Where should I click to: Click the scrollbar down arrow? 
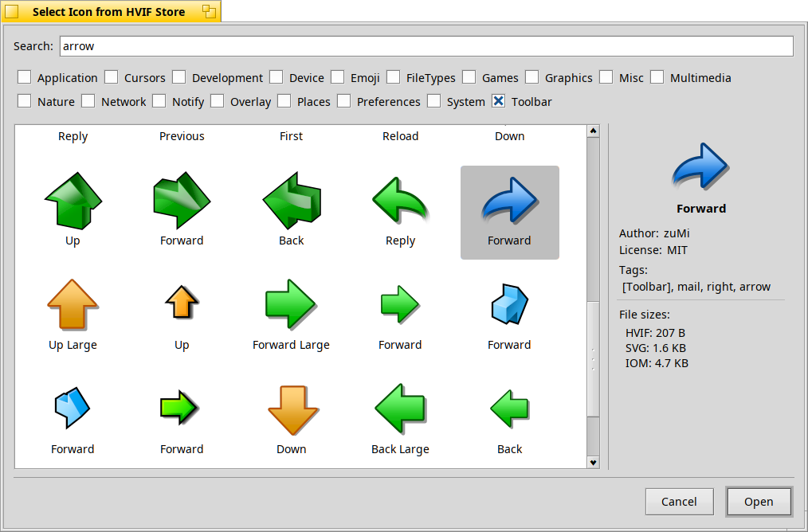pyautogui.click(x=593, y=462)
